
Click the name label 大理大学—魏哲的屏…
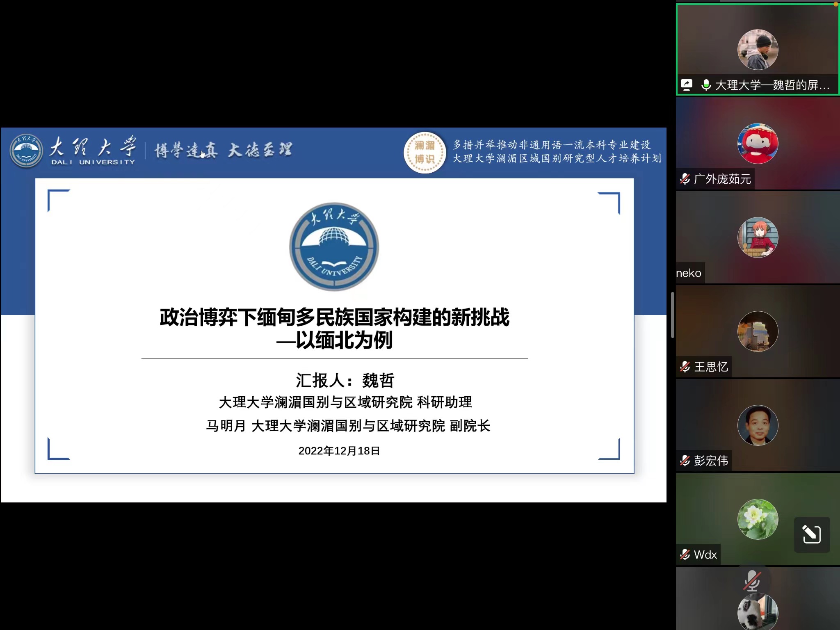[772, 85]
